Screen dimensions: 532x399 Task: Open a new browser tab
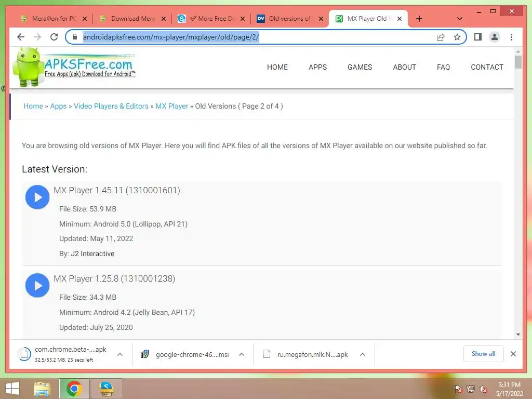[419, 19]
